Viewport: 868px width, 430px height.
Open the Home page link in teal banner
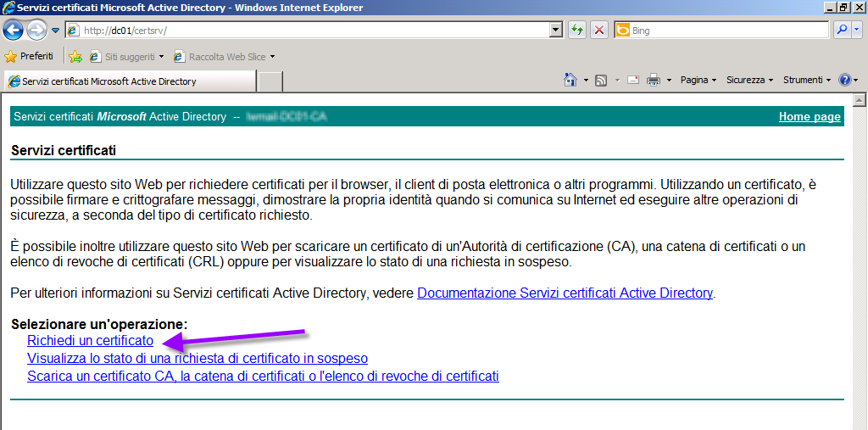click(810, 116)
